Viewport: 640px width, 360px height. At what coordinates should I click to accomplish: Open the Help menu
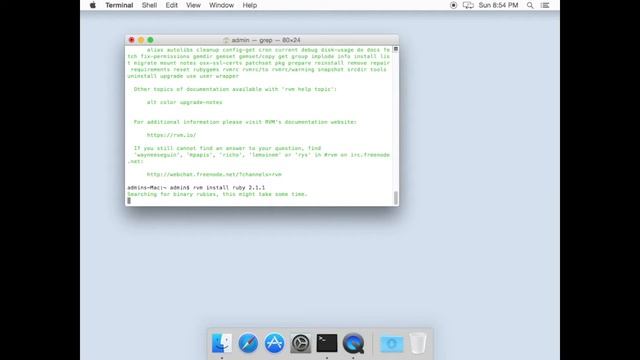249,5
